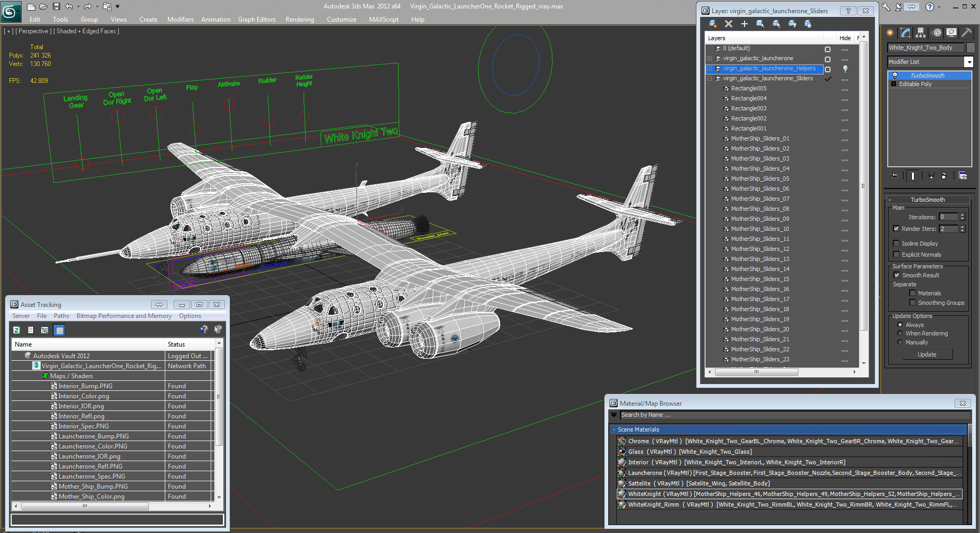
Task: Select the Manually update option
Action: 900,342
